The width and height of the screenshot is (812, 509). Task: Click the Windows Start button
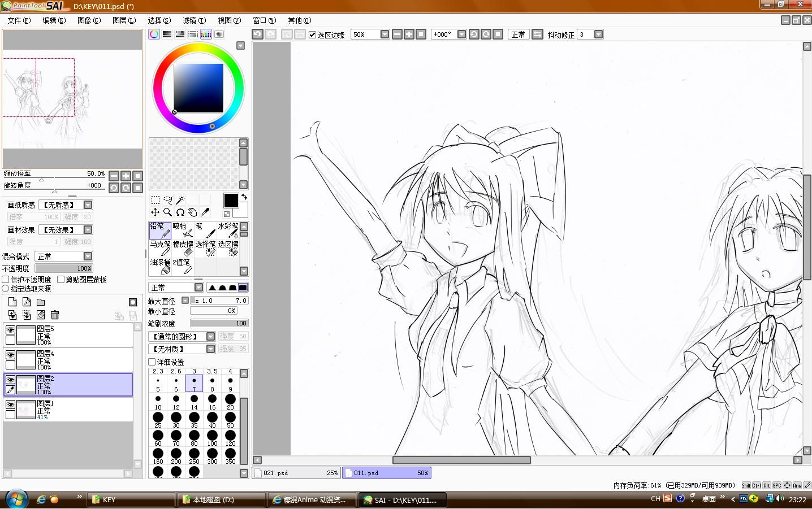click(x=16, y=499)
